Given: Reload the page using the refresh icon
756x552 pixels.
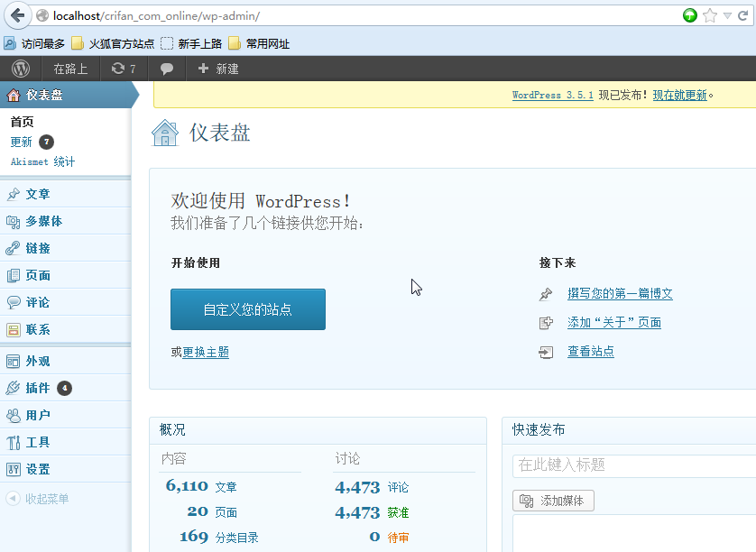Looking at the screenshot, I should 743,15.
